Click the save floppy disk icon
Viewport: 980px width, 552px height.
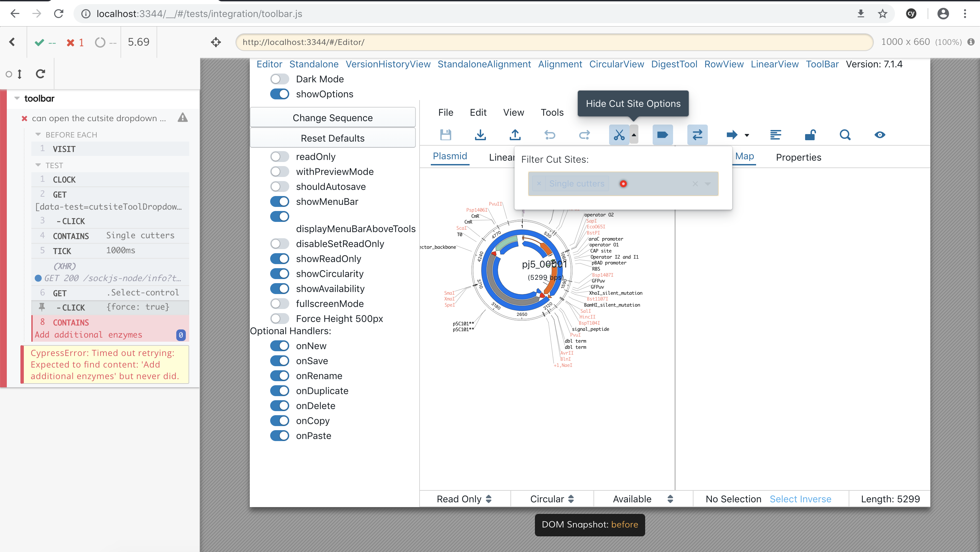[x=445, y=135]
